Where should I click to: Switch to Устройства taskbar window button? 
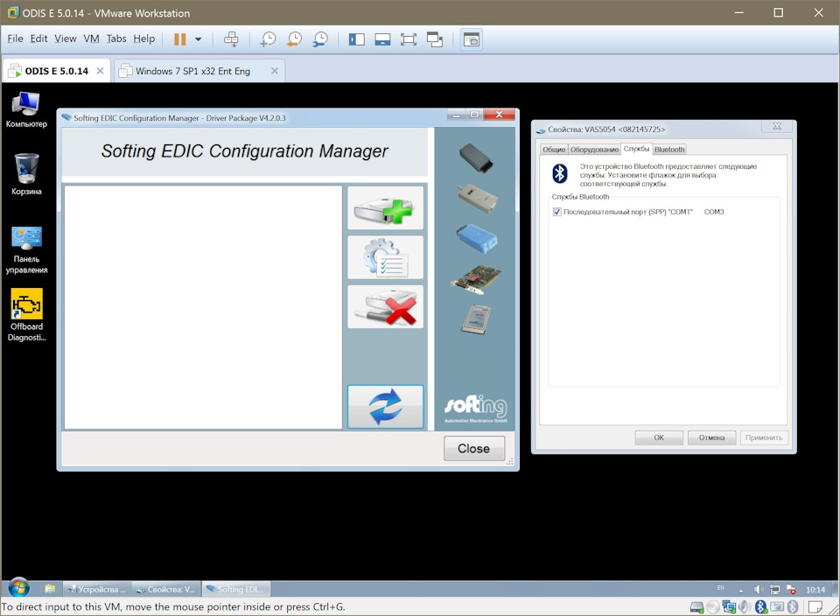[x=96, y=589]
